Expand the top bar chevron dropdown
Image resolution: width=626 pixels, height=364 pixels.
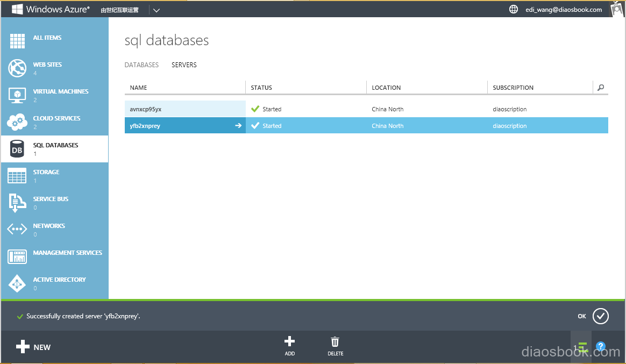coord(156,10)
